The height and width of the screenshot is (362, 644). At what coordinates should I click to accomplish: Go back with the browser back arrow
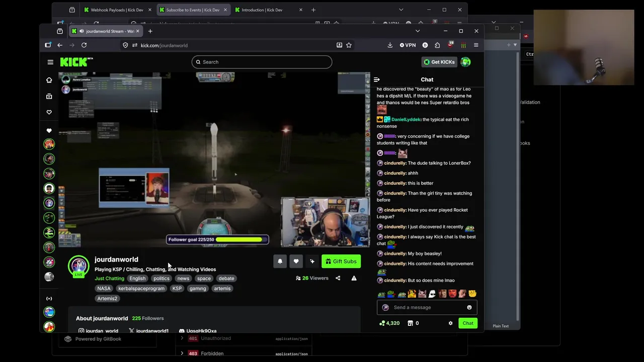coord(60,45)
